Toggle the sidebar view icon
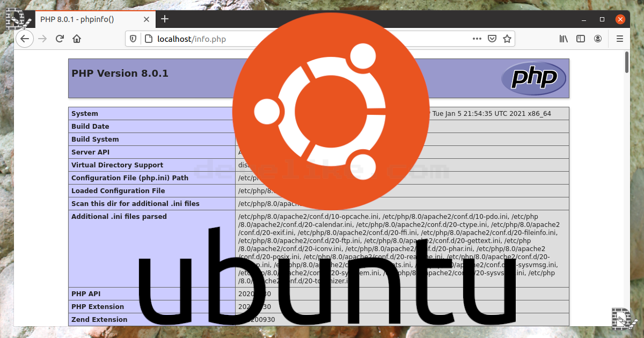This screenshot has height=338, width=644. tap(581, 39)
